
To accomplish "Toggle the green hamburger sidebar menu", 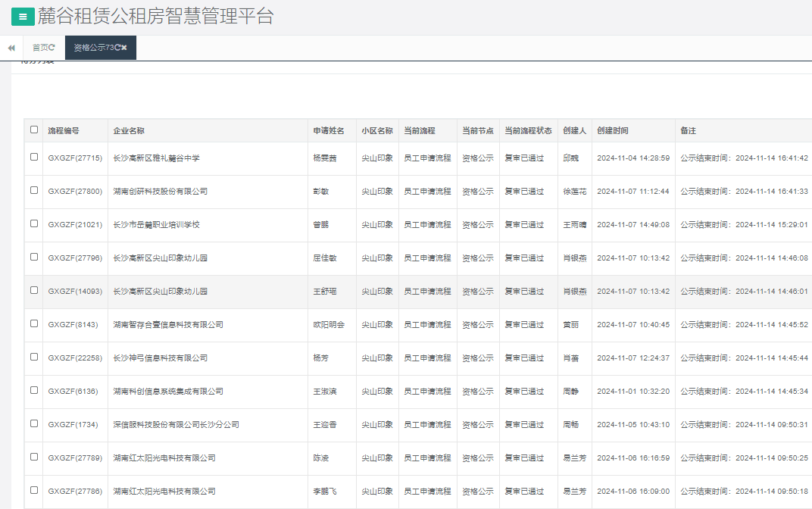I will click(22, 17).
